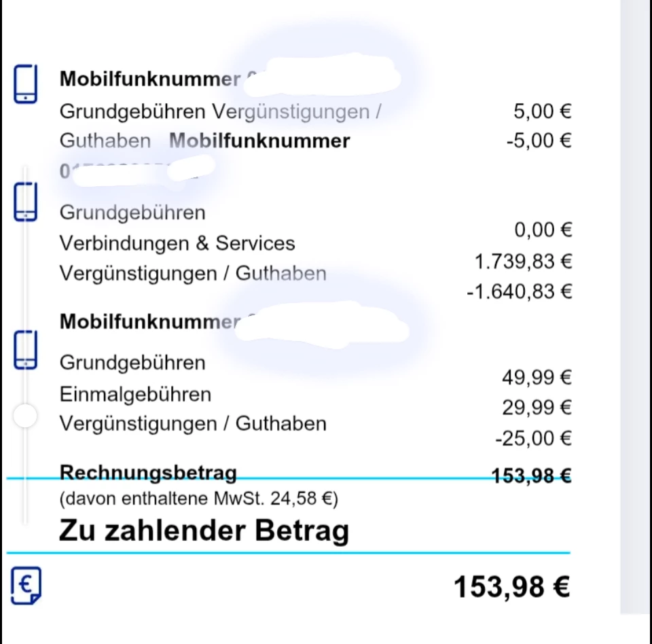The width and height of the screenshot is (652, 644).
Task: Select the Rechnungsbetrag label
Action: [x=148, y=471]
